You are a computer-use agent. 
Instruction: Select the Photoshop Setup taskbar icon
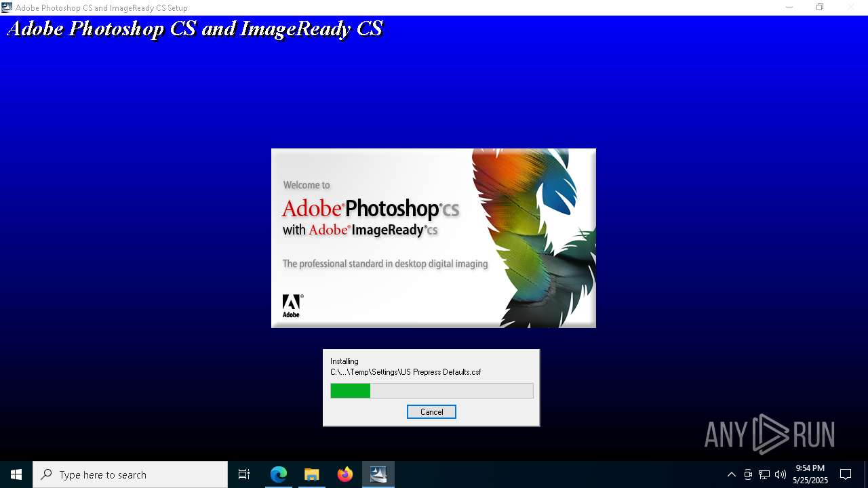(x=378, y=474)
